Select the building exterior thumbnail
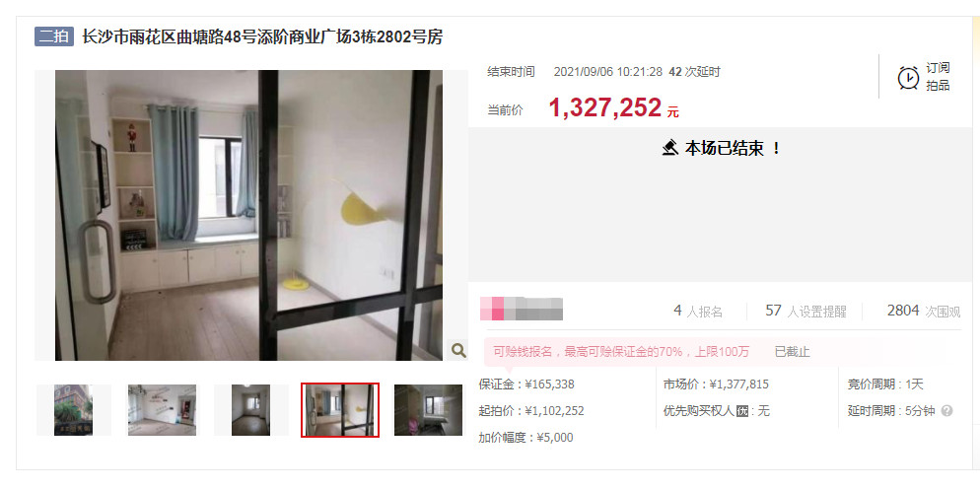 (73, 410)
